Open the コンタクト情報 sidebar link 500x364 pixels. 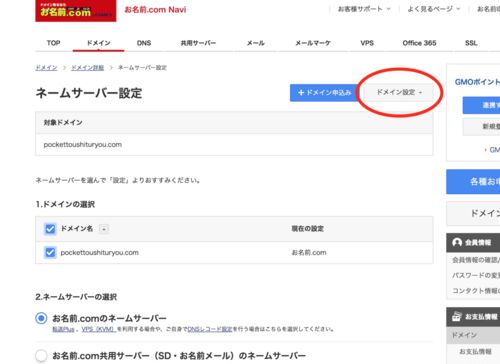pyautogui.click(x=476, y=291)
